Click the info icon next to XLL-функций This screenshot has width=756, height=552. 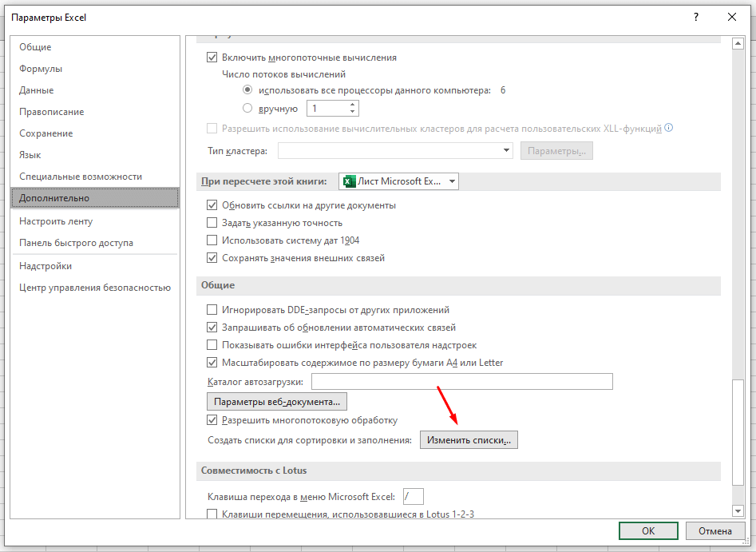click(x=669, y=128)
